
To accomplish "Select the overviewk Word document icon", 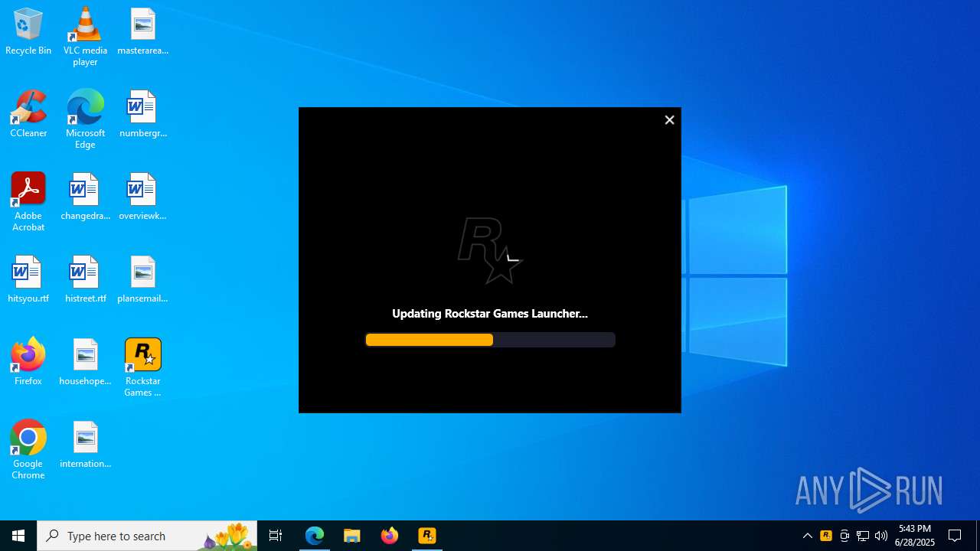I will [x=142, y=197].
